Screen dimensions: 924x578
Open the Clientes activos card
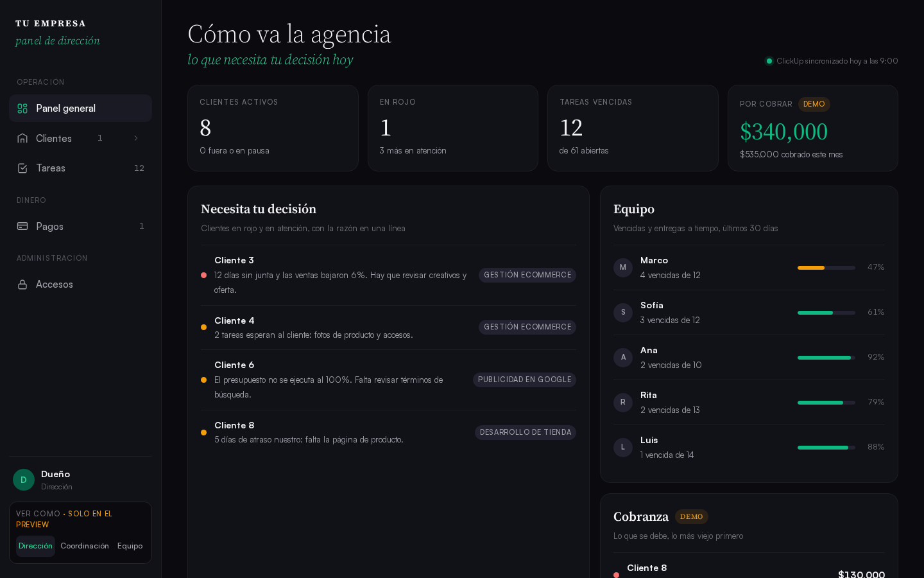pos(273,128)
